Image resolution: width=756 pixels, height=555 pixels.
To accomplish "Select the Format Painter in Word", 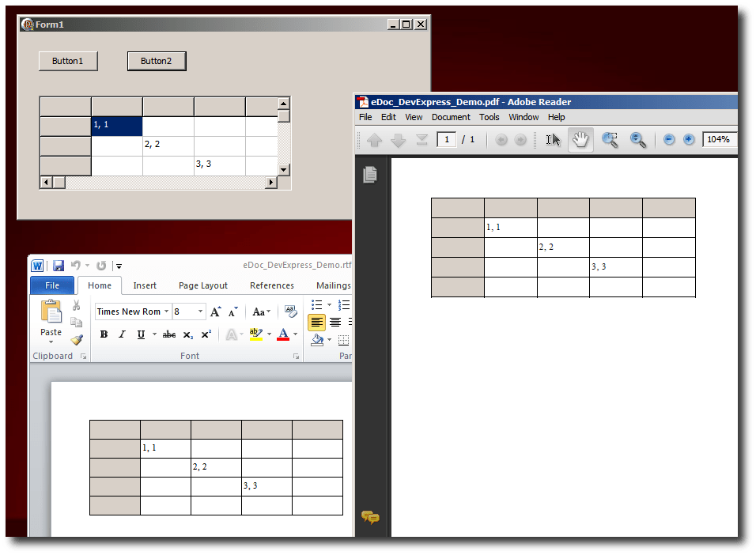I will (x=77, y=341).
